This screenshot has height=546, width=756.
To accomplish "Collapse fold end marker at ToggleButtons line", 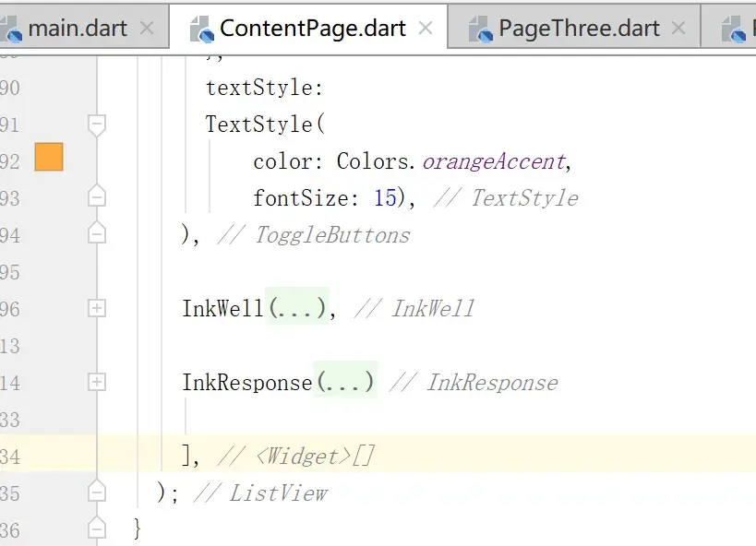I will click(x=97, y=232).
